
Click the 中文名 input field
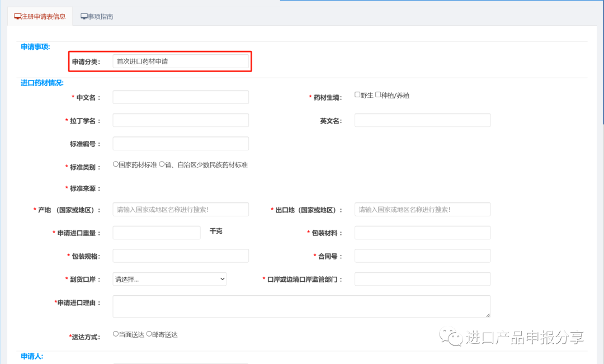click(180, 97)
